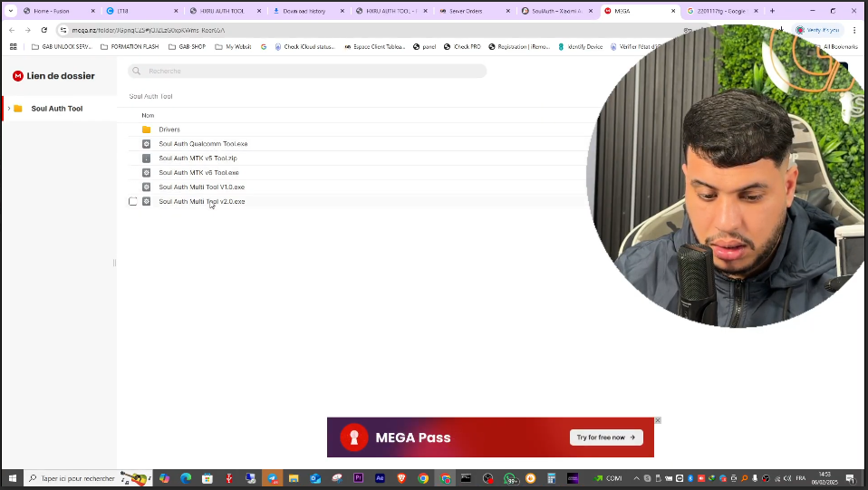868x490 pixels.
Task: Go back to the previous page
Action: pos(12,30)
